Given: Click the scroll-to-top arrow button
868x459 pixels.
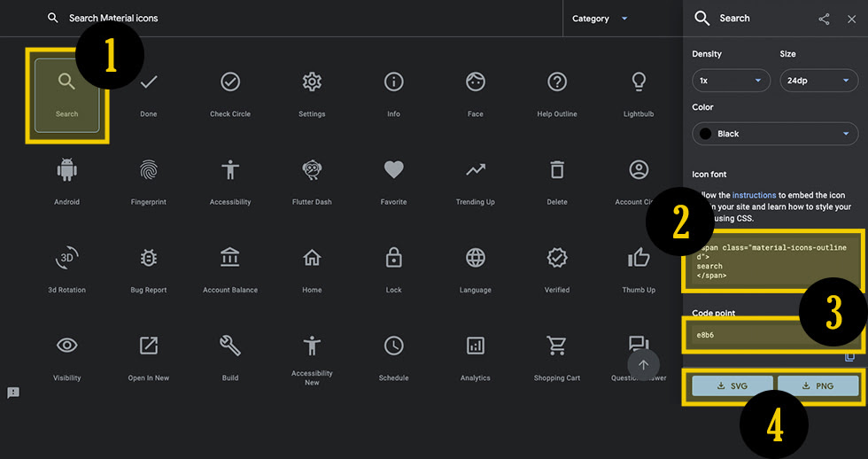Looking at the screenshot, I should (x=643, y=365).
